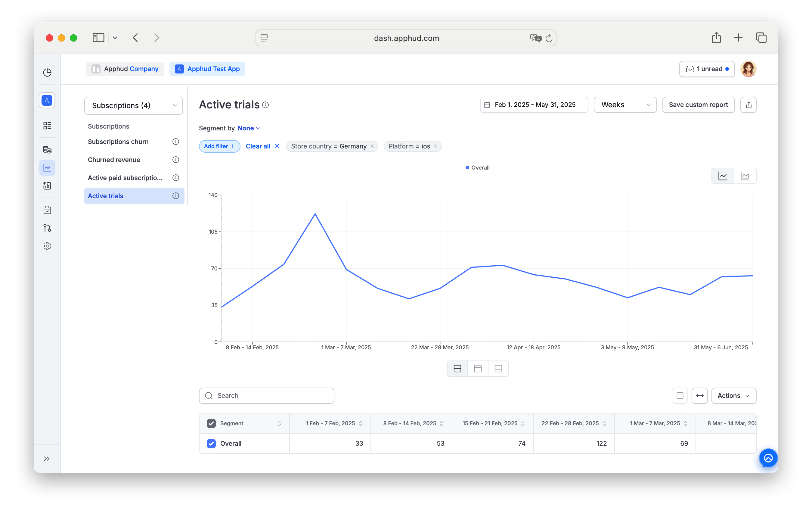Screen dimensions: 812x518
Task: Toggle the Segment header select-all checkbox
Action: (211, 423)
